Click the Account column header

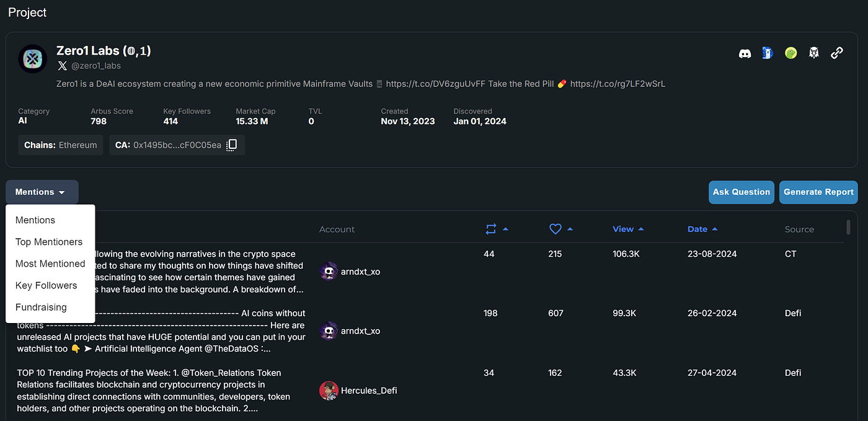337,229
